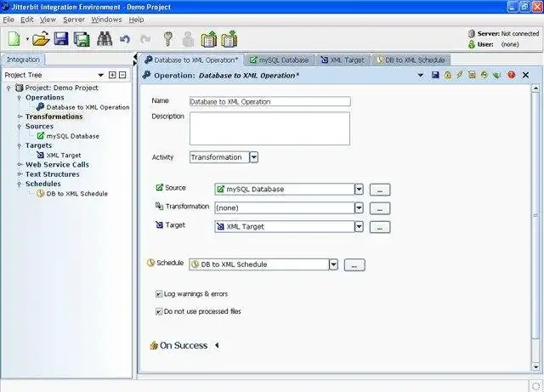Screen dimensions: 544x392
Task: Click the green user status icon
Action: coord(471,44)
